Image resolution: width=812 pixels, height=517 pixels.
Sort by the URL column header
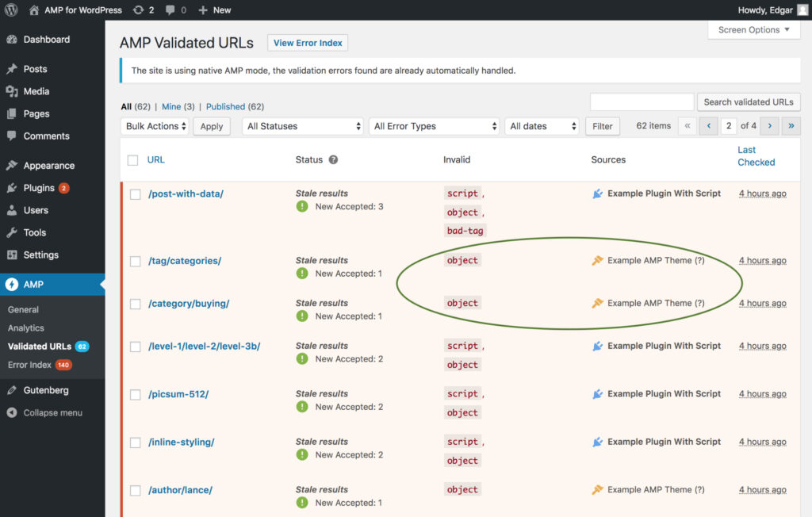(x=156, y=159)
